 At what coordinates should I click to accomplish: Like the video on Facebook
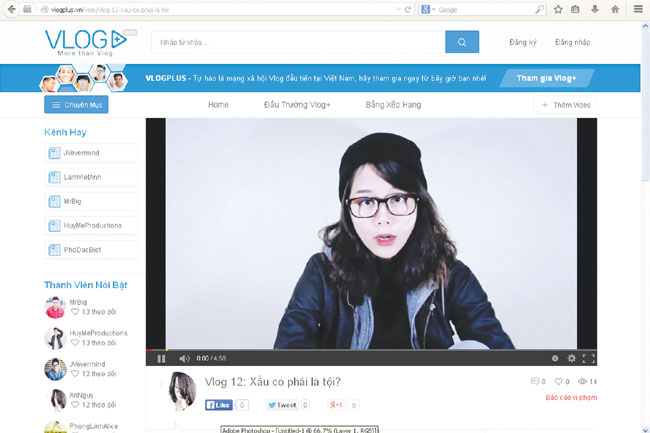point(218,405)
